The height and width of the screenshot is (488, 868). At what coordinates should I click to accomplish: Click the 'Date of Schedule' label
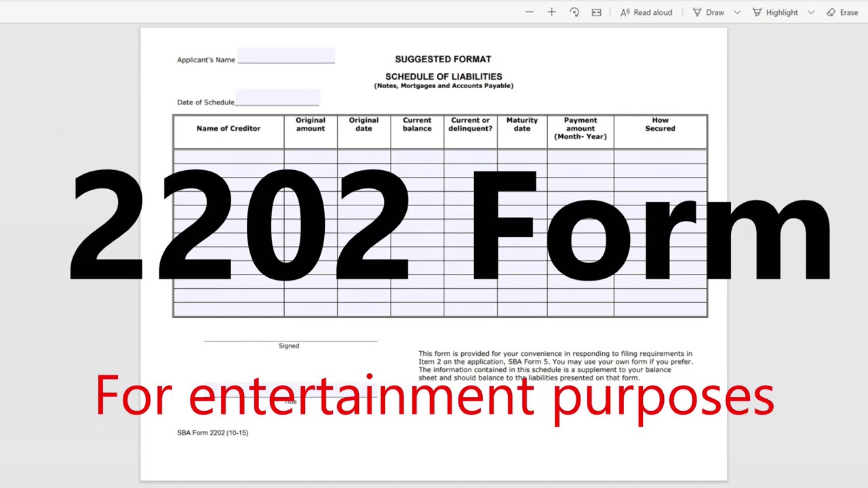205,102
